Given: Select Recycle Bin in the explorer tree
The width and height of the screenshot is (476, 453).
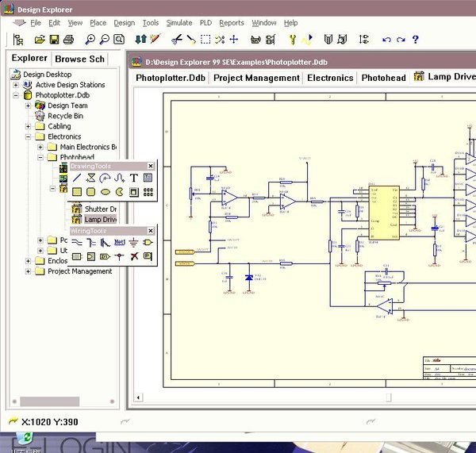Looking at the screenshot, I should [x=65, y=116].
